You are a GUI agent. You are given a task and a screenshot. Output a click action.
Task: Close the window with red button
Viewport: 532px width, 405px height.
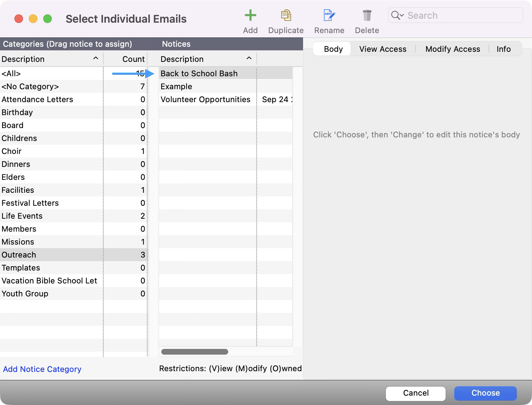(19, 19)
